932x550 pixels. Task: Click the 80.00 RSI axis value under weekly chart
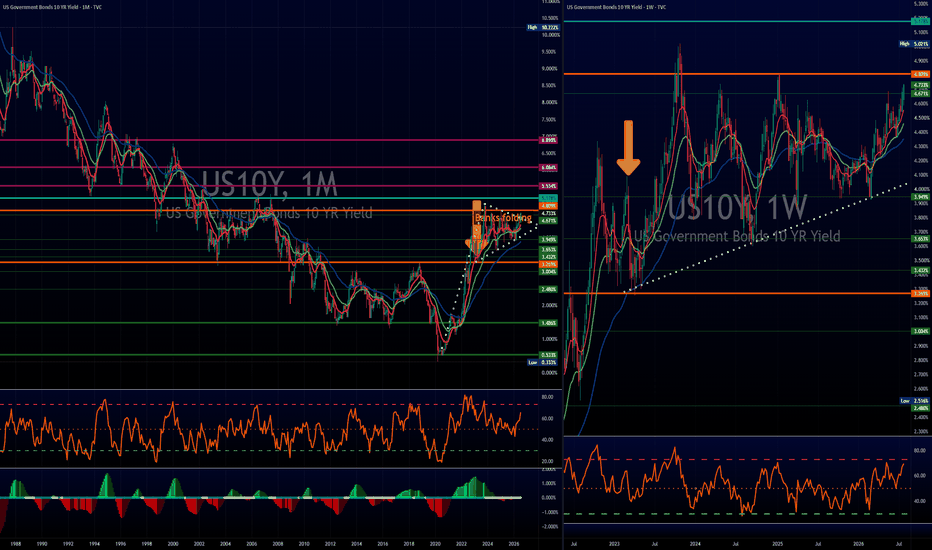920,450
